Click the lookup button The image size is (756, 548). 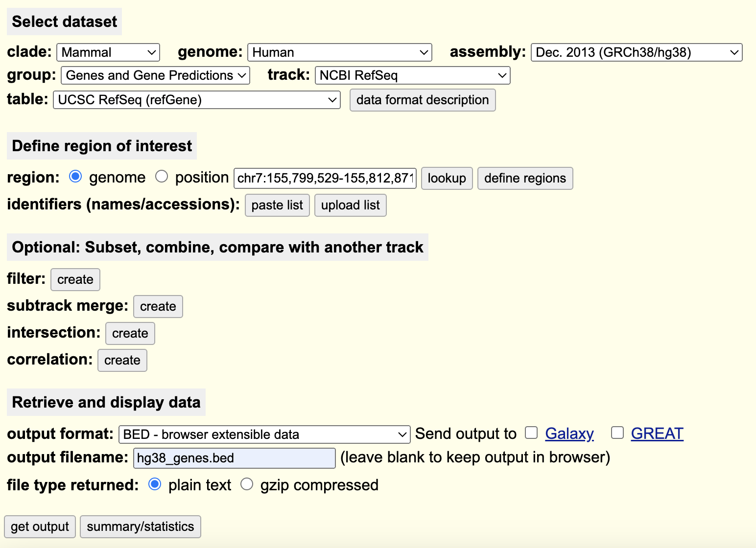446,178
